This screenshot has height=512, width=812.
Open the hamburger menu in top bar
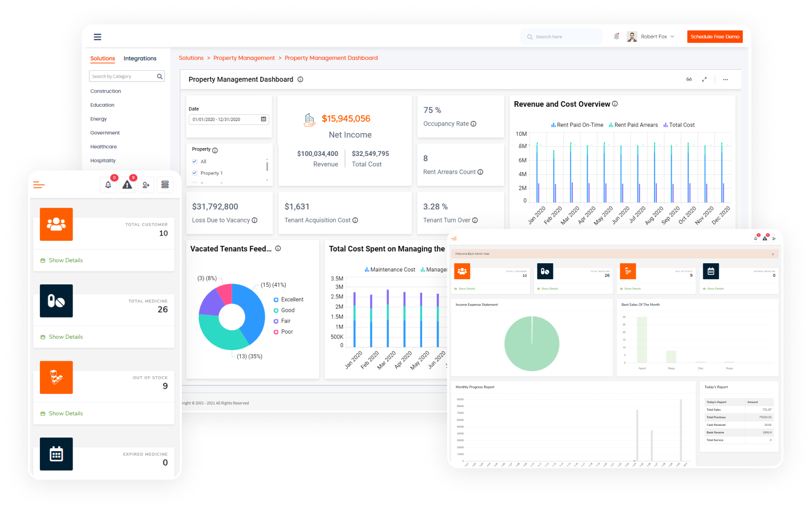point(97,37)
